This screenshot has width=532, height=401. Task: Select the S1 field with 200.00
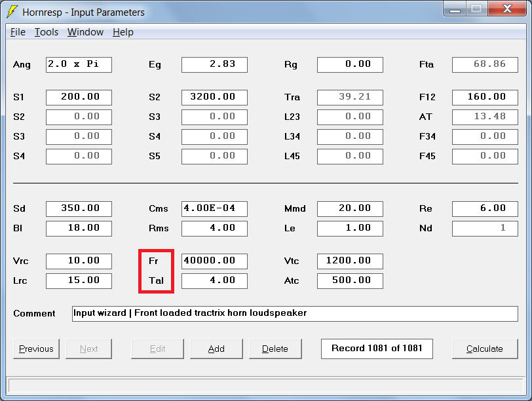[x=79, y=98]
